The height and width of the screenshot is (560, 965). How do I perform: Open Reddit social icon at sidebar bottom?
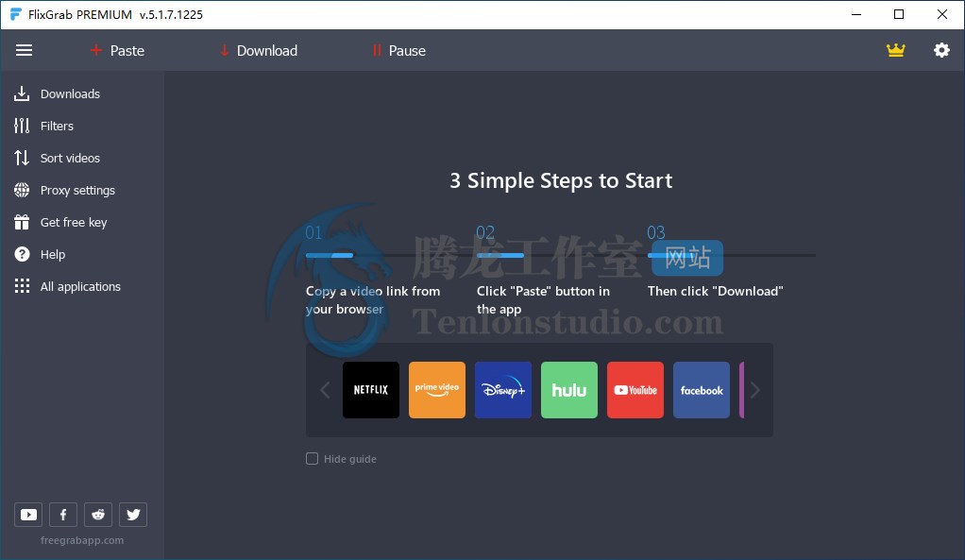(x=98, y=515)
